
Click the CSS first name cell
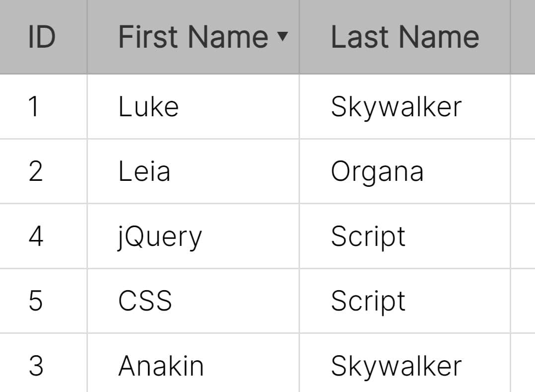point(145,301)
